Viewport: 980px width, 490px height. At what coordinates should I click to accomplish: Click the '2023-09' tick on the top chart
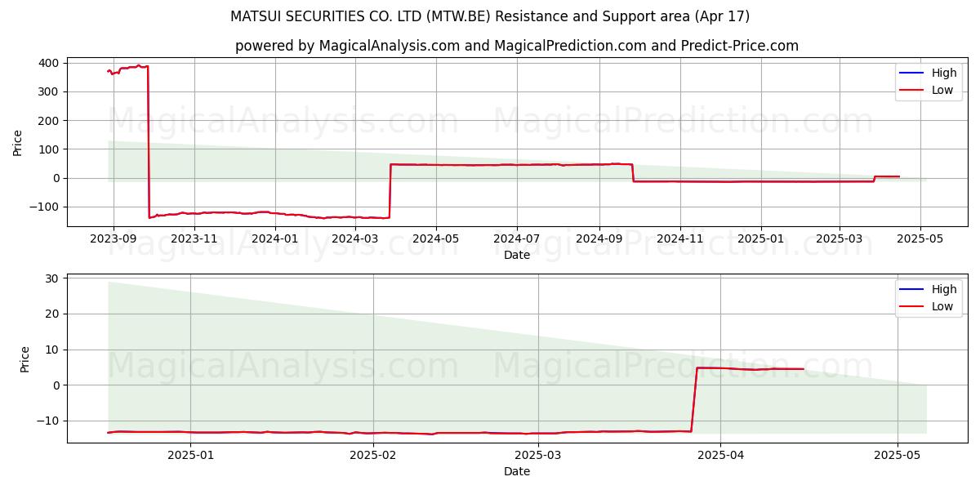pos(113,238)
